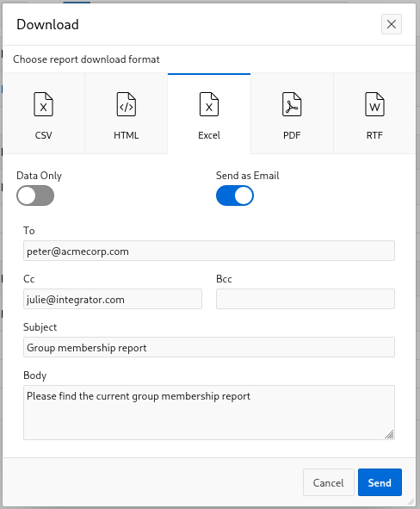Click 'Choose report download format' text
420x509 pixels.
(86, 59)
